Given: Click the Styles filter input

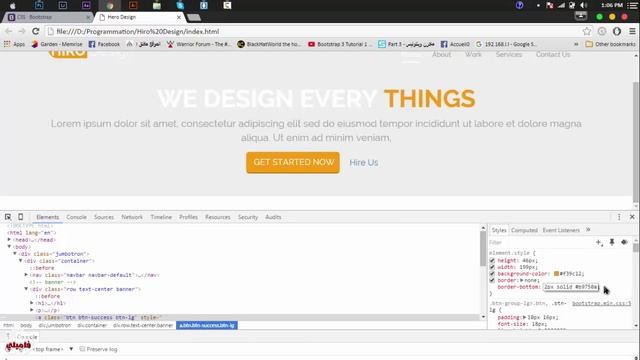Looking at the screenshot, I should 541,242.
